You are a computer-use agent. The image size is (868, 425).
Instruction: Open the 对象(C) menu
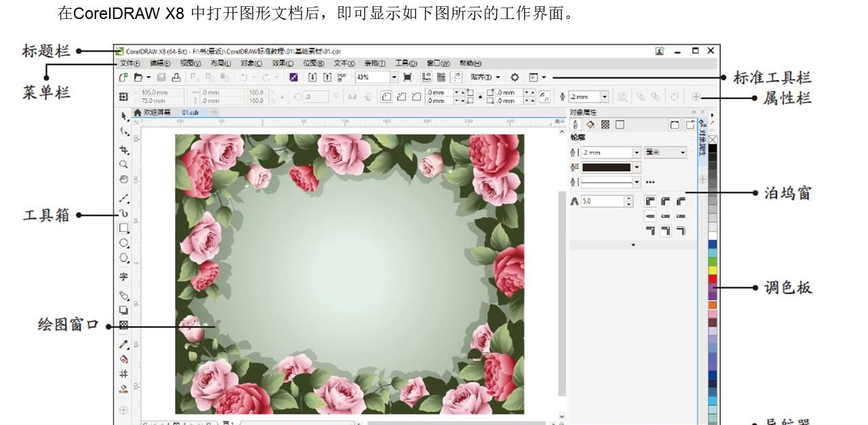pos(251,63)
